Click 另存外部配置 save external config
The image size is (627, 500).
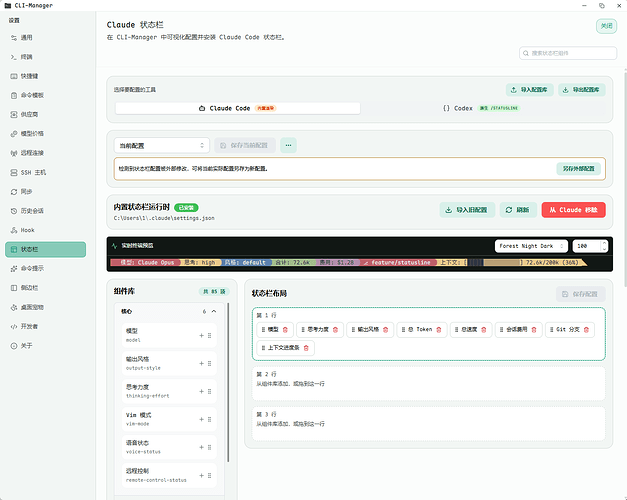click(579, 169)
